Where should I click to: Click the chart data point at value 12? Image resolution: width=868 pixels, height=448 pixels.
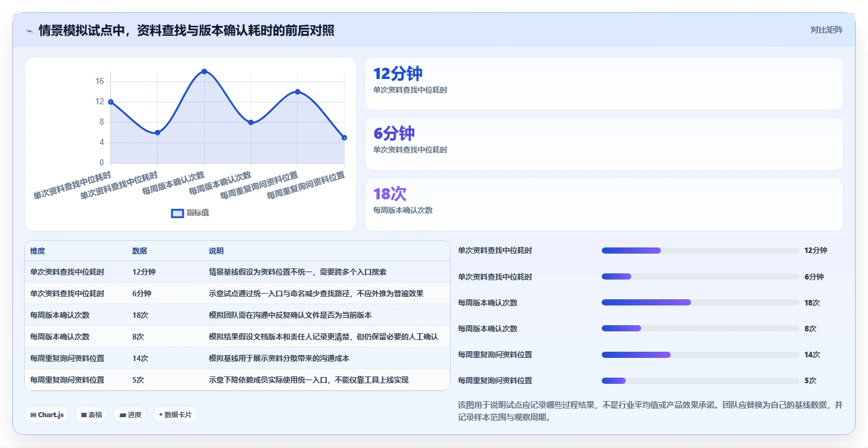pos(111,102)
